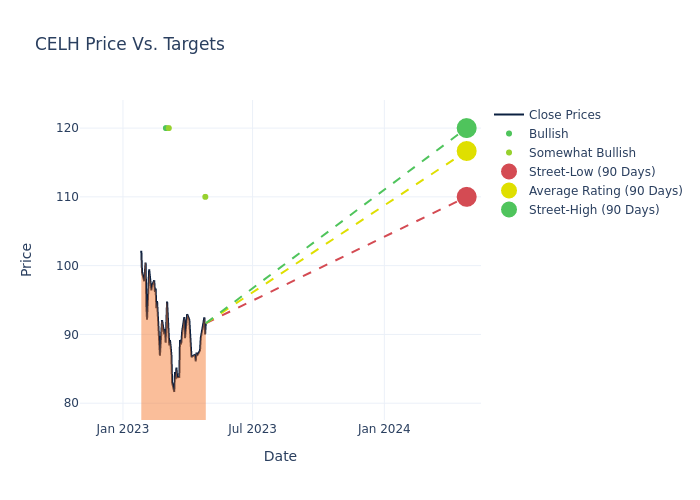Click the Street-High green marker on chart
The image size is (700, 500).
coord(466,128)
